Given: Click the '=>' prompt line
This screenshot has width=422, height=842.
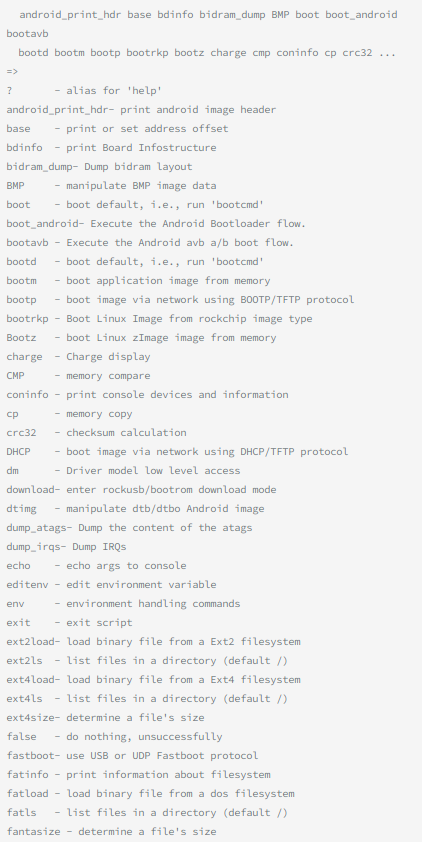Looking at the screenshot, I should point(12,71).
